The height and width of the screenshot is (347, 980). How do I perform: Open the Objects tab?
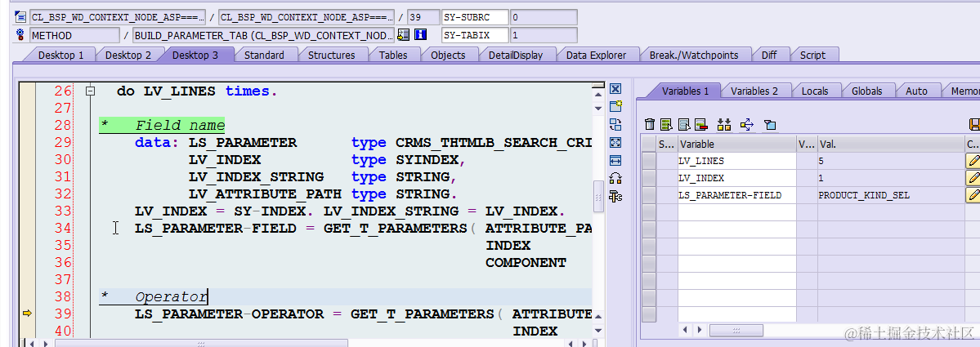(x=448, y=55)
